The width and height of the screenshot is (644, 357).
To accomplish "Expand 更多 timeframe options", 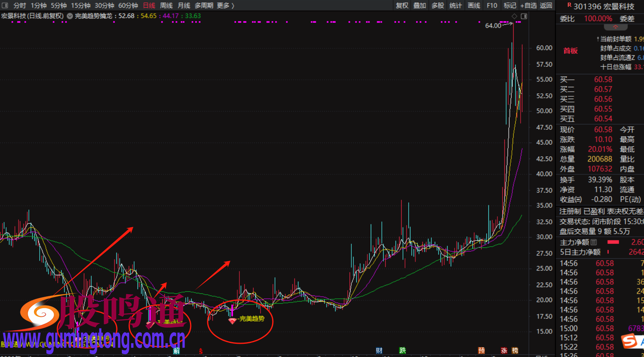I will pos(225,5).
